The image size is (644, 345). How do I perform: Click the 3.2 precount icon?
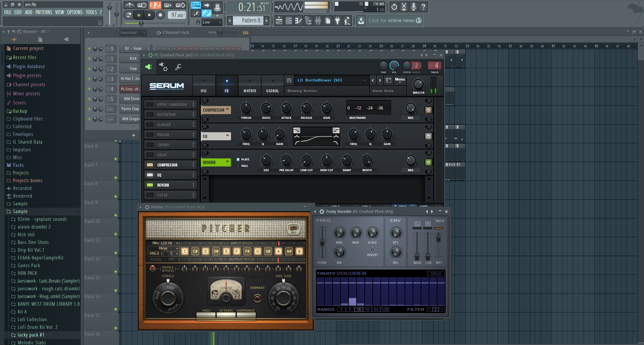tap(155, 5)
